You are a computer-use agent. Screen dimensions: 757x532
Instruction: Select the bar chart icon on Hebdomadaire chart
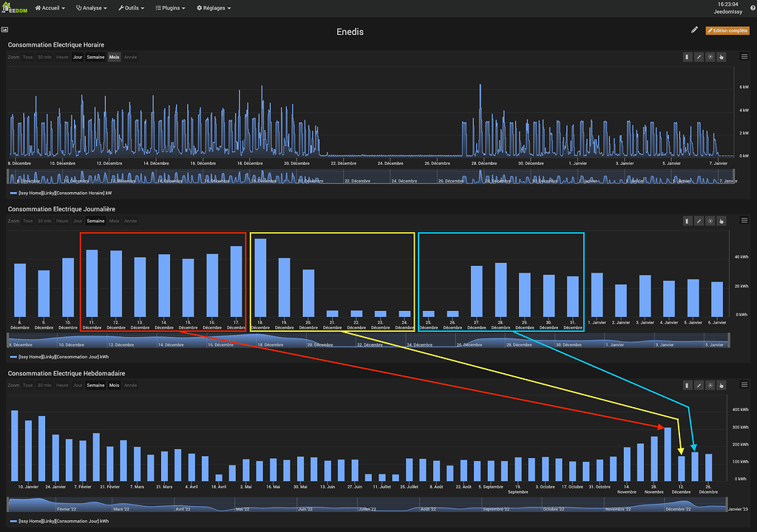(x=688, y=385)
